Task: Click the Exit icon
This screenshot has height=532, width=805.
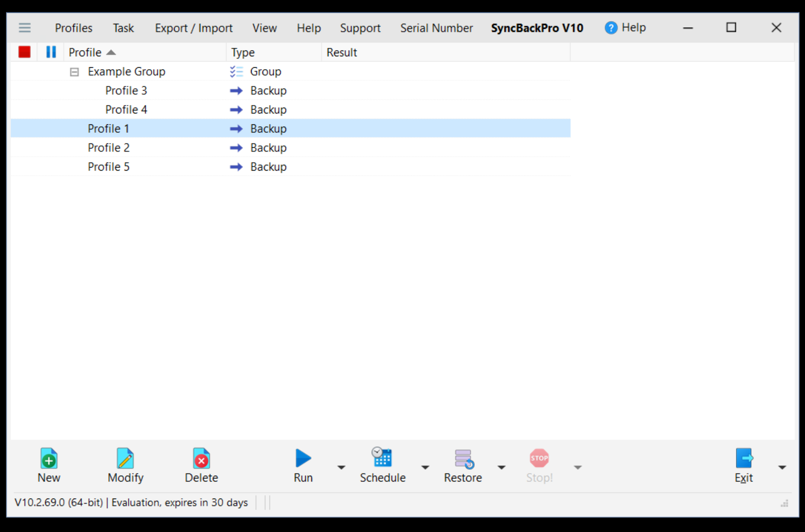Action: [x=744, y=458]
